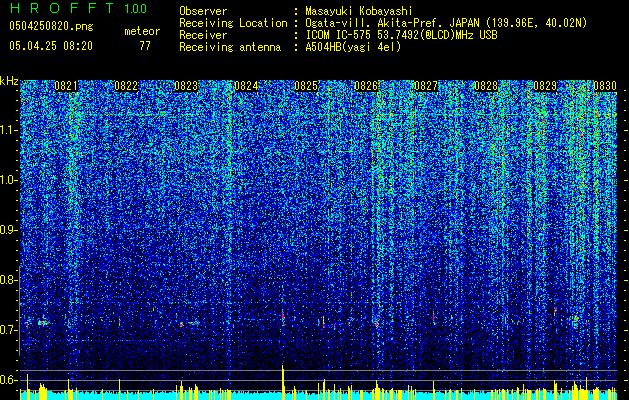The width and height of the screenshot is (629, 400).
Task: Click the 1.0 kHz axis label
Action: pos(9,180)
